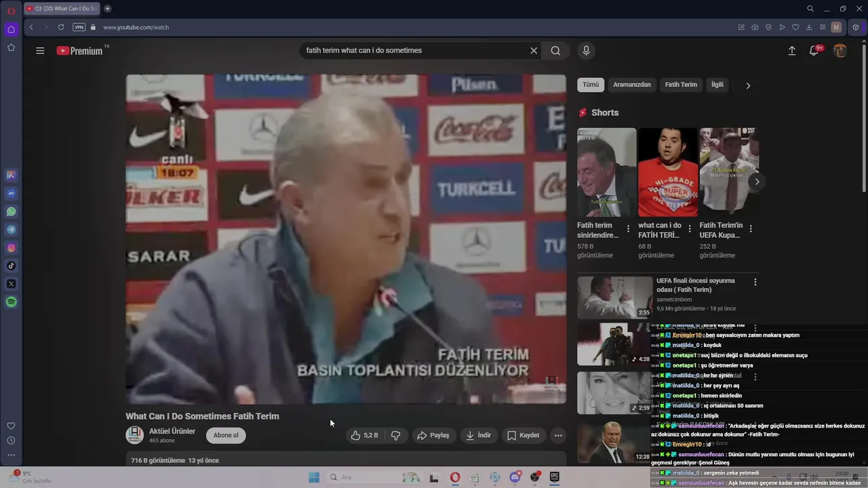Like the video with thumbs up
The image size is (868, 488).
click(x=364, y=435)
